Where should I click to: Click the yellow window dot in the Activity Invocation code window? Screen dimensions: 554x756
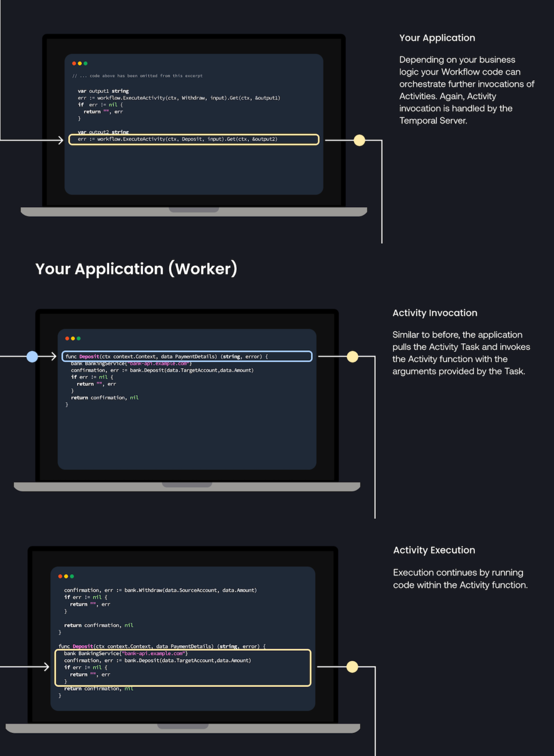73,339
